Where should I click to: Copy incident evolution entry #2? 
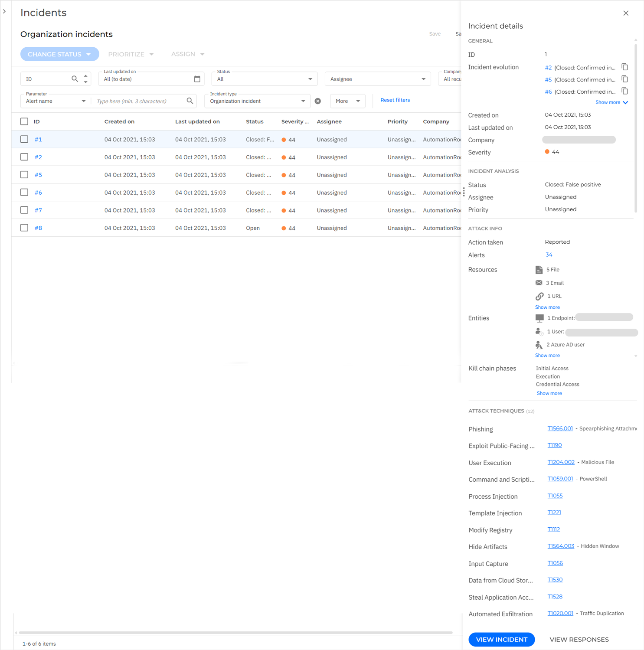click(624, 67)
